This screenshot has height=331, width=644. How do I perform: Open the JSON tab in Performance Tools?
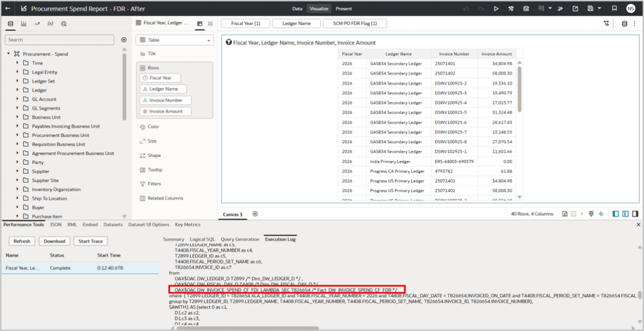point(56,225)
